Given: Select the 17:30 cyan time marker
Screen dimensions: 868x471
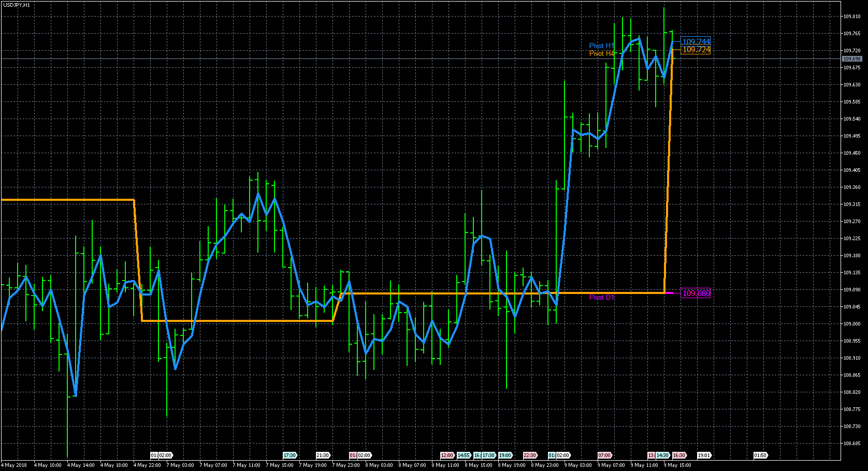Looking at the screenshot, I should coord(288,455).
